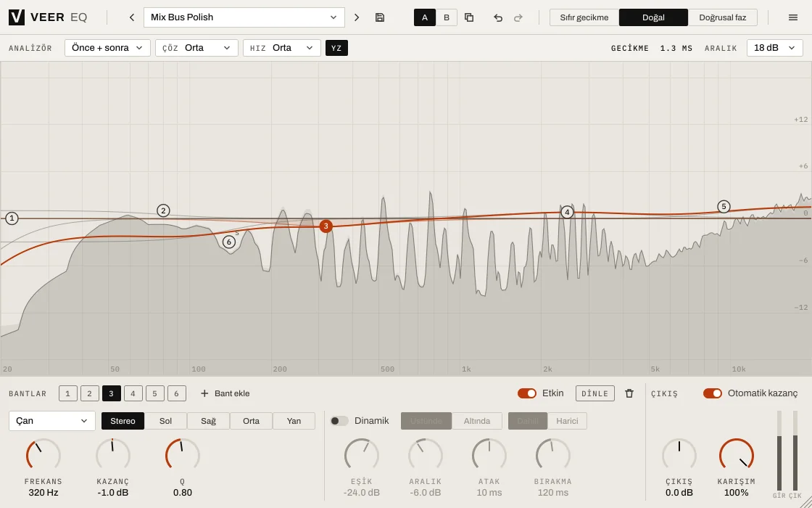The image size is (812, 508).
Task: Open the Mix Bus Polish preset dropdown
Action: (x=244, y=17)
